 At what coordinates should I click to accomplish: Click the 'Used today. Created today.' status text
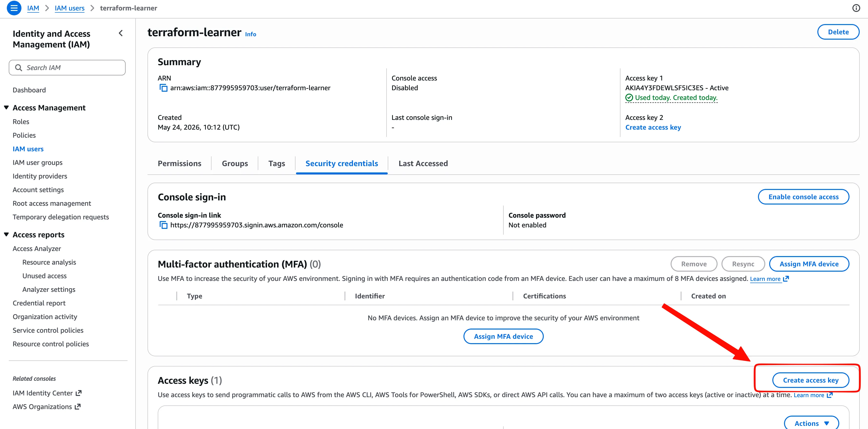pyautogui.click(x=676, y=98)
